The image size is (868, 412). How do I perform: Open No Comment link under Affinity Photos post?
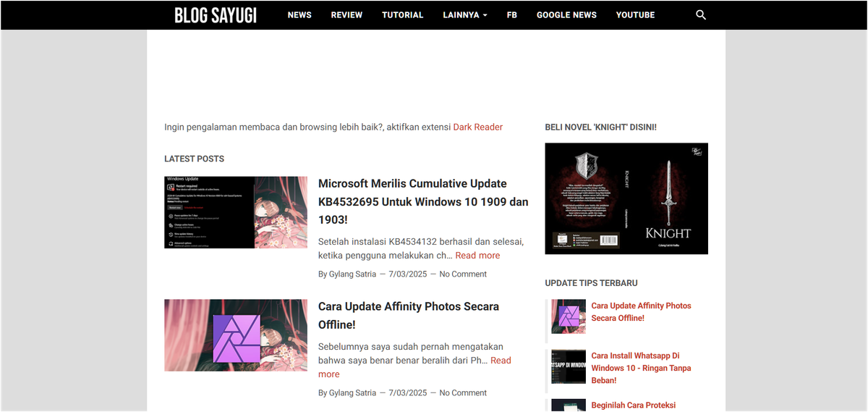pyautogui.click(x=463, y=393)
